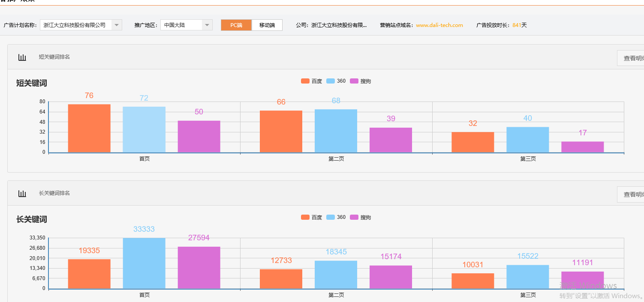Expand the 推广地区 中国大陆 dropdown

pos(186,25)
